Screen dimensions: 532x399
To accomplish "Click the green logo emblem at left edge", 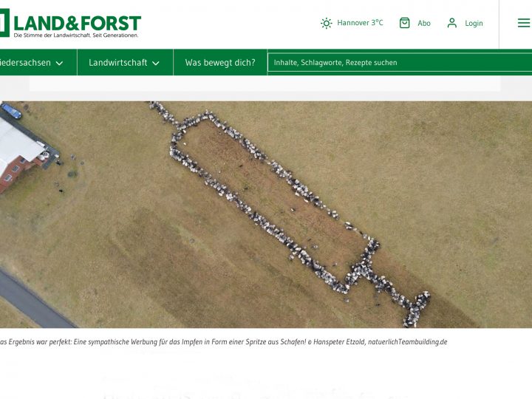I will (x=4, y=23).
